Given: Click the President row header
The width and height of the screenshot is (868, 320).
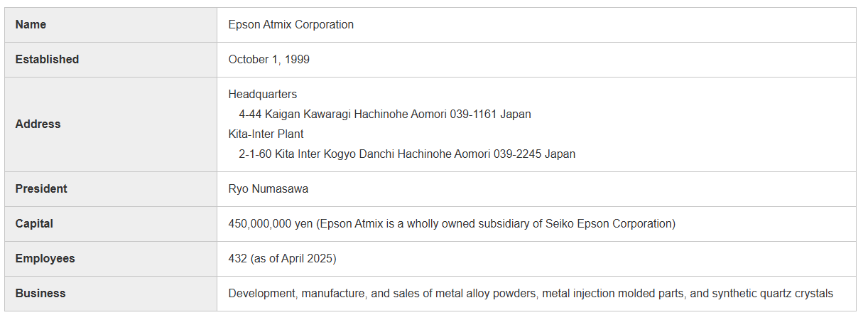Looking at the screenshot, I should coord(41,189).
